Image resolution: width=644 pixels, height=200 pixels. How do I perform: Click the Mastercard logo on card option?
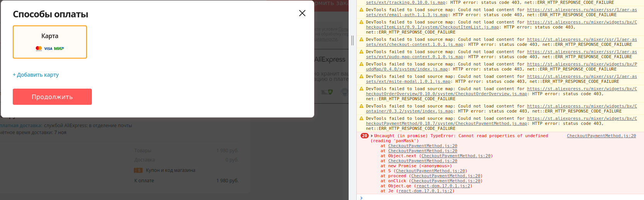[x=39, y=49]
